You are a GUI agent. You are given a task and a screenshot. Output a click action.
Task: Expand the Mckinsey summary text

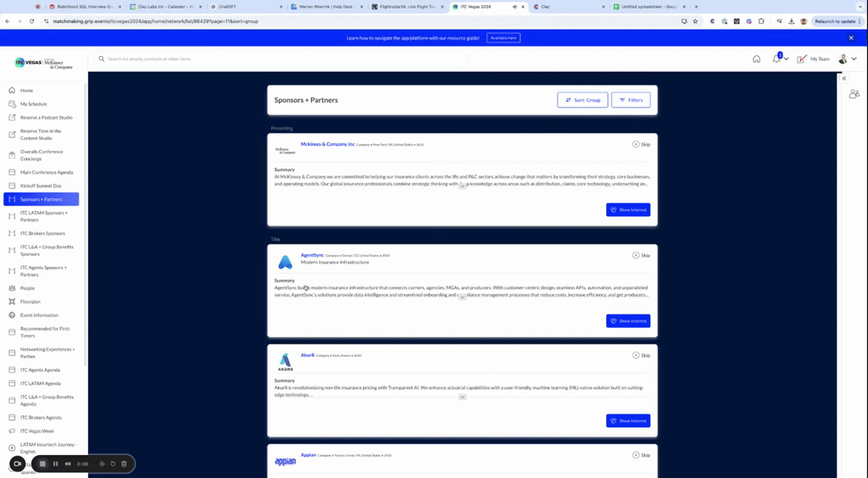tap(462, 186)
